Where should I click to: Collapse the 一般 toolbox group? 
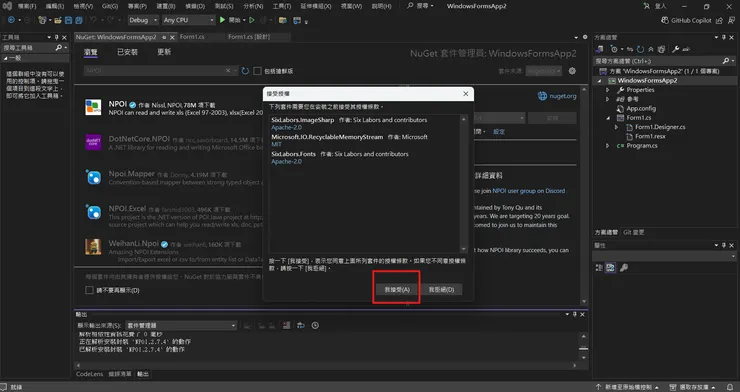pyautogui.click(x=6, y=58)
